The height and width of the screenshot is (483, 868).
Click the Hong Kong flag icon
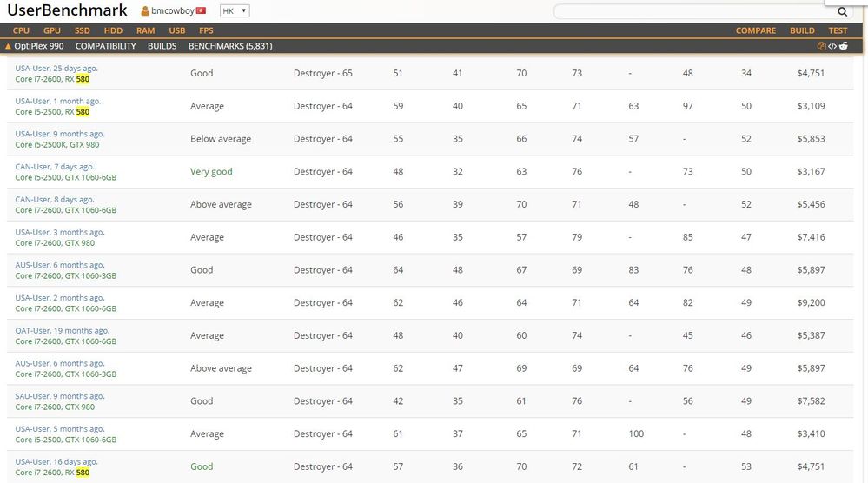click(x=201, y=10)
